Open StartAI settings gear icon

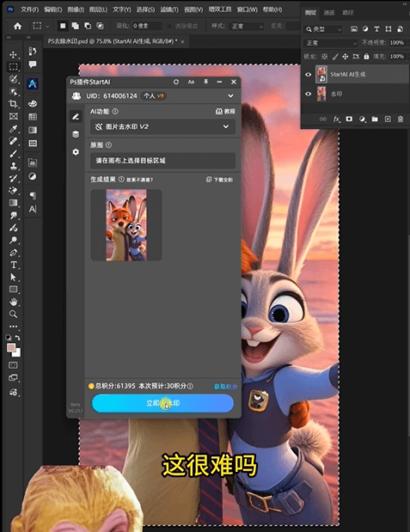[x=76, y=151]
